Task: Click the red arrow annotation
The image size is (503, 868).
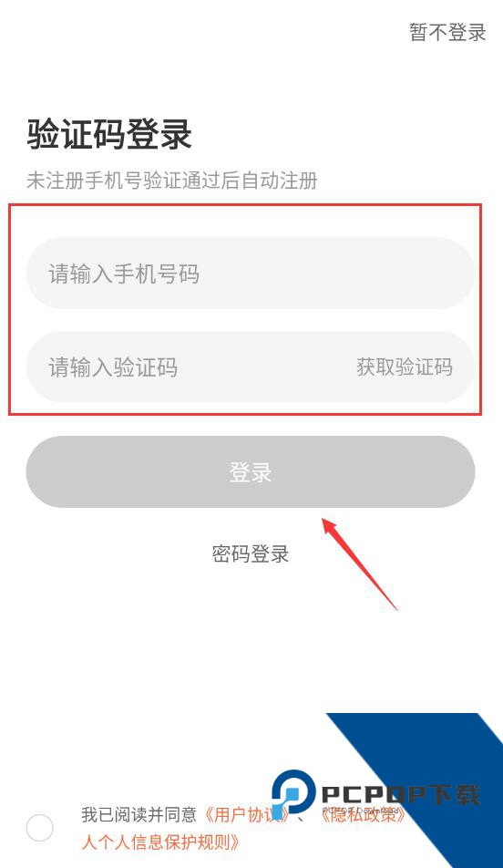Action: pyautogui.click(x=360, y=563)
